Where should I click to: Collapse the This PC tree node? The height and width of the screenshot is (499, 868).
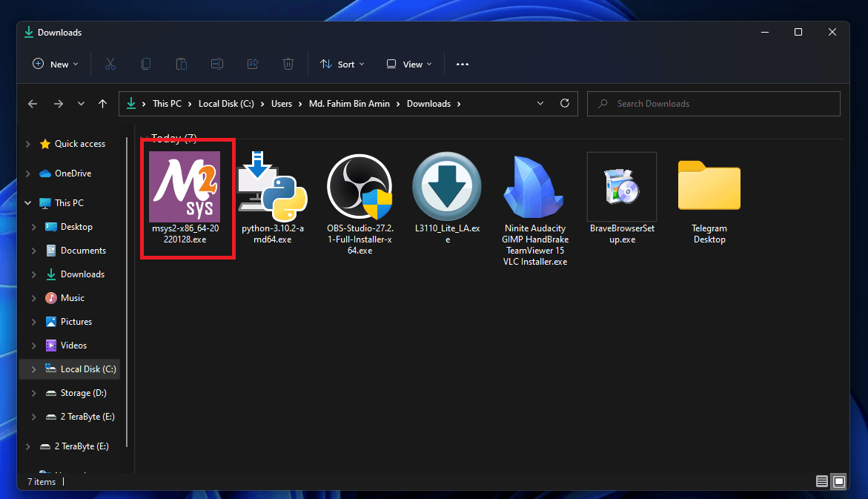(27, 203)
